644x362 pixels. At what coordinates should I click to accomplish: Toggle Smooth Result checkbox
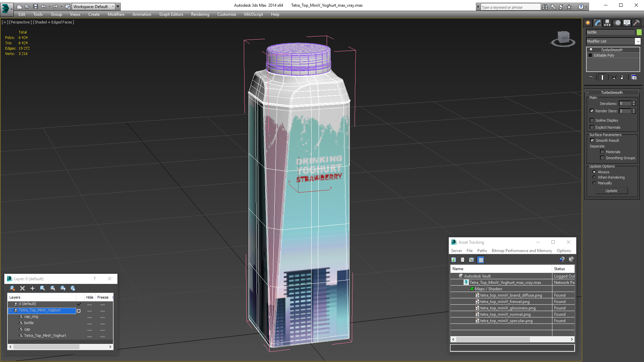pos(592,140)
